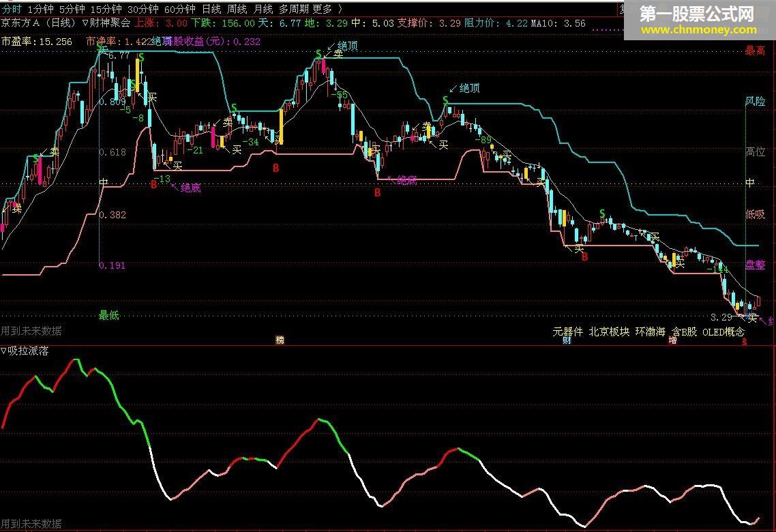Image resolution: width=776 pixels, height=532 pixels.
Task: Open the 吸拉派落 indicator dropdown
Action: pos(25,351)
